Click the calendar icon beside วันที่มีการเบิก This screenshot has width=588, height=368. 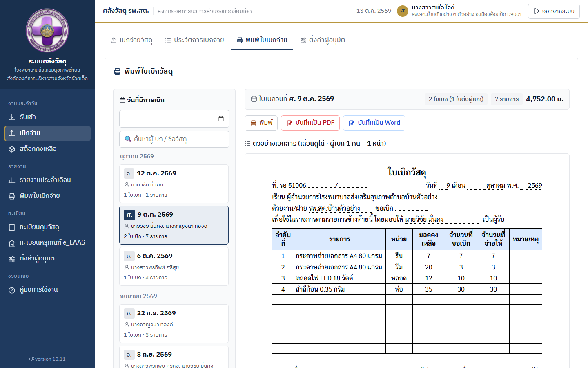(122, 100)
